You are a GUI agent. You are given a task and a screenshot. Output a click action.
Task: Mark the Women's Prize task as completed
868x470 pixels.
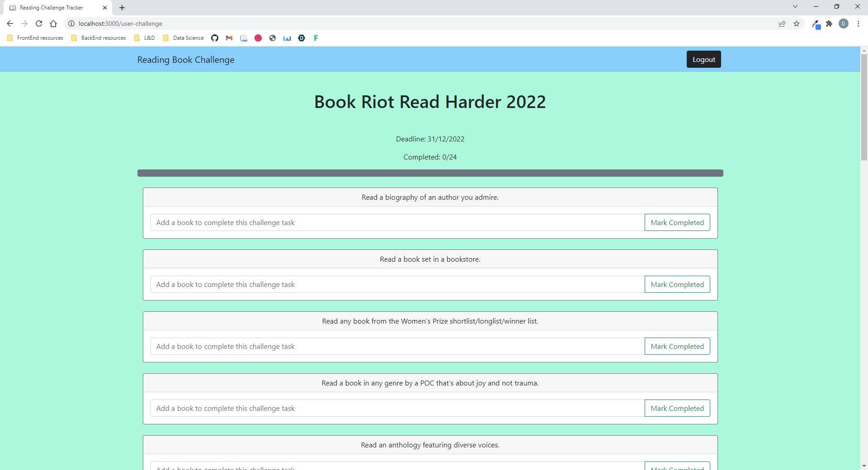click(x=677, y=346)
